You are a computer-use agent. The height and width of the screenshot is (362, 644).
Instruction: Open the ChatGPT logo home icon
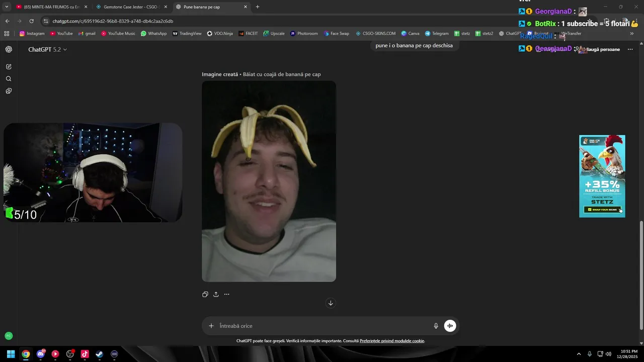coord(9,49)
